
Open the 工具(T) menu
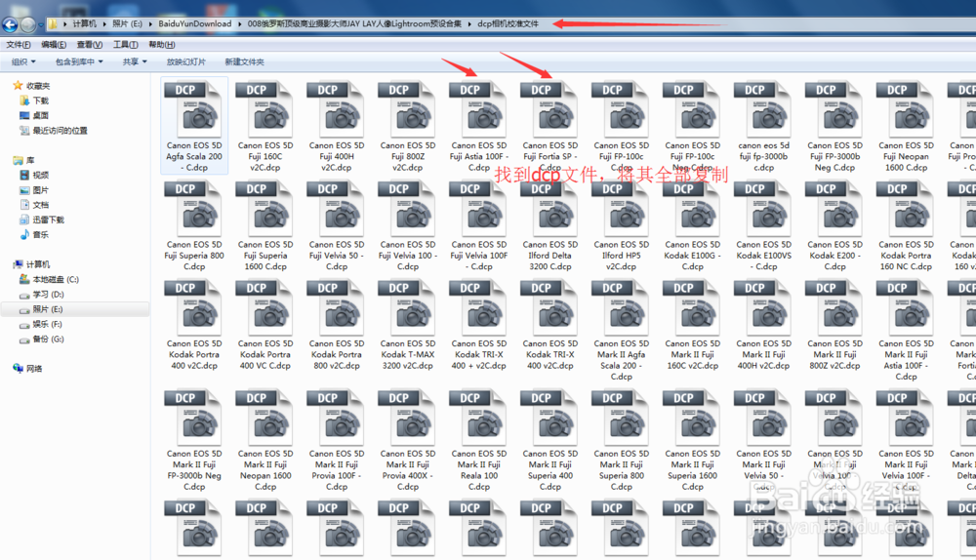point(126,45)
